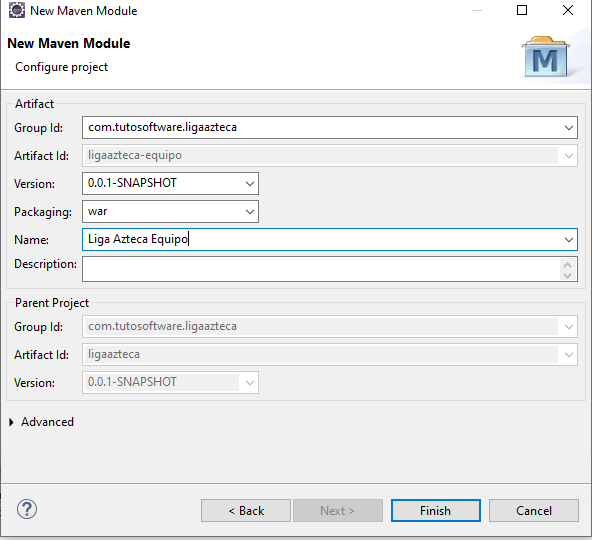
Task: Open the Artifact Group Id dropdown arrow
Action: point(569,128)
